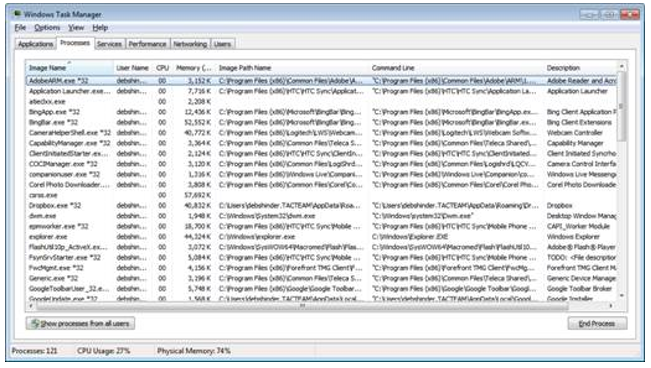Click the CPU Usage: 27% status entry
The height and width of the screenshot is (368, 651).
pos(103,351)
